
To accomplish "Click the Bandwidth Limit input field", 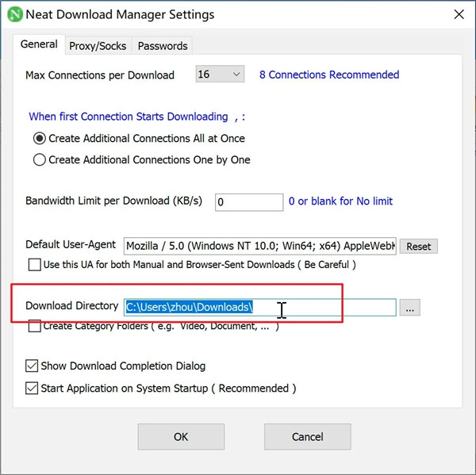I will point(249,201).
